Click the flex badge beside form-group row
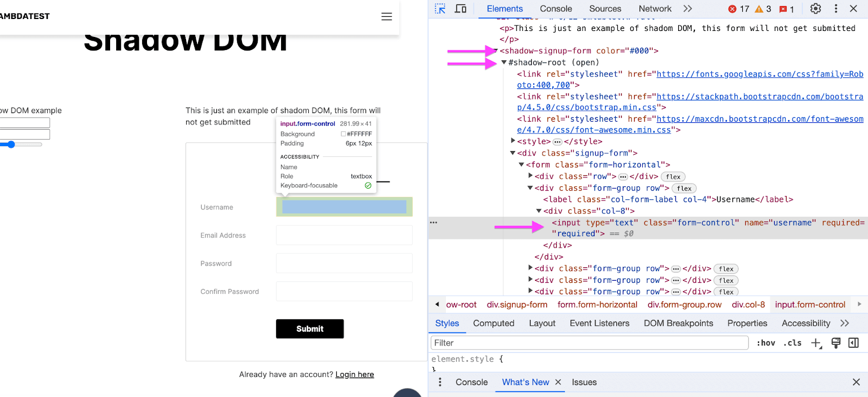The width and height of the screenshot is (868, 397). [x=684, y=188]
